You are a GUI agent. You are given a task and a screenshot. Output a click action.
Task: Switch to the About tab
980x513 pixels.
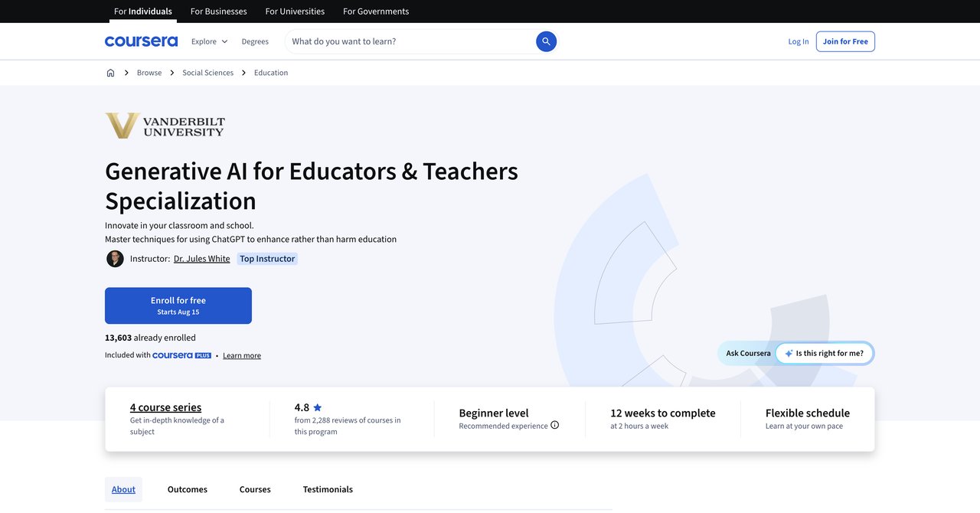click(123, 489)
